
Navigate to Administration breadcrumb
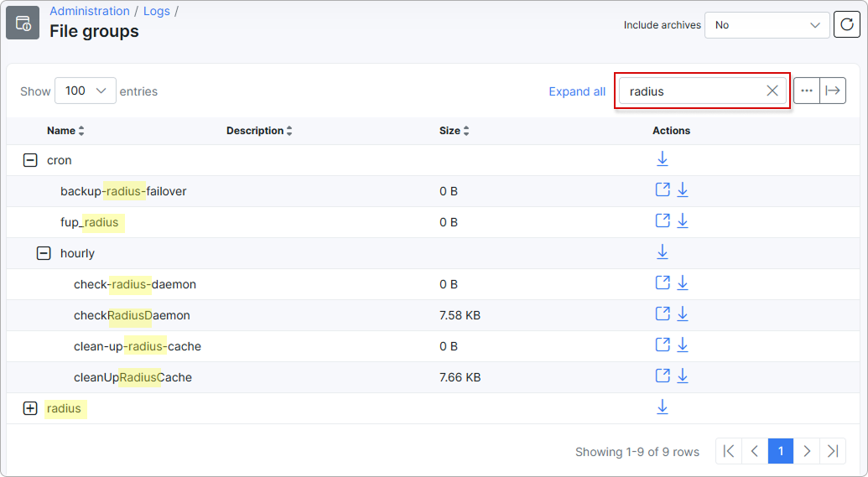coord(90,11)
